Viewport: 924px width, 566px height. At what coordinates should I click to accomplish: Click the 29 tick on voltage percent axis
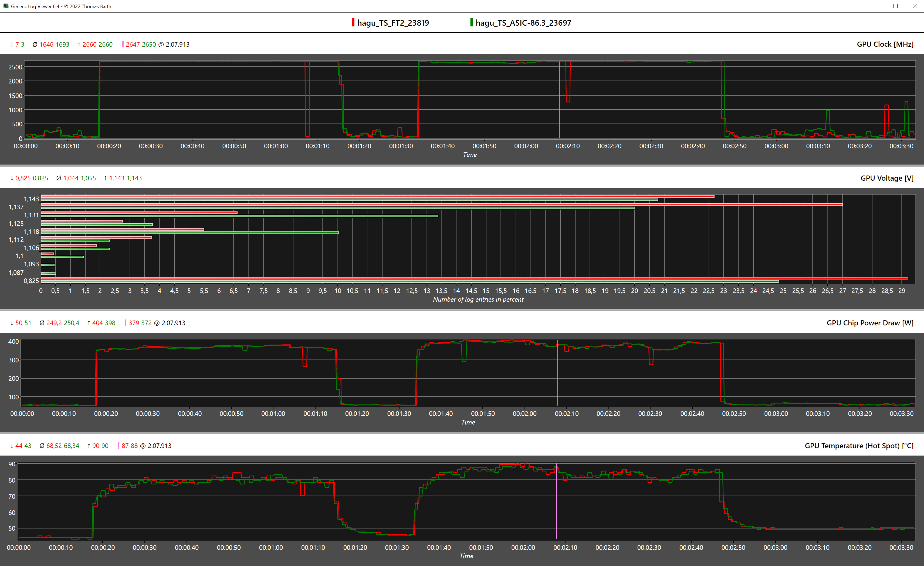click(x=902, y=291)
